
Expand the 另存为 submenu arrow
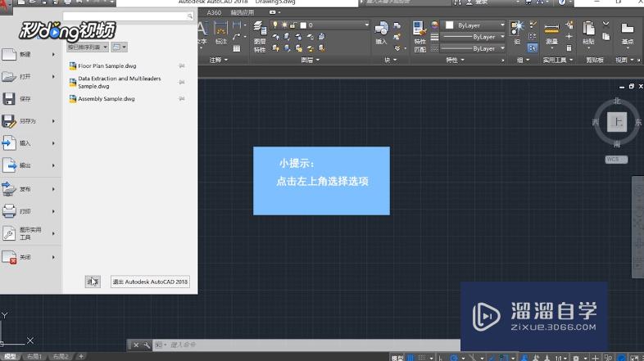point(53,121)
